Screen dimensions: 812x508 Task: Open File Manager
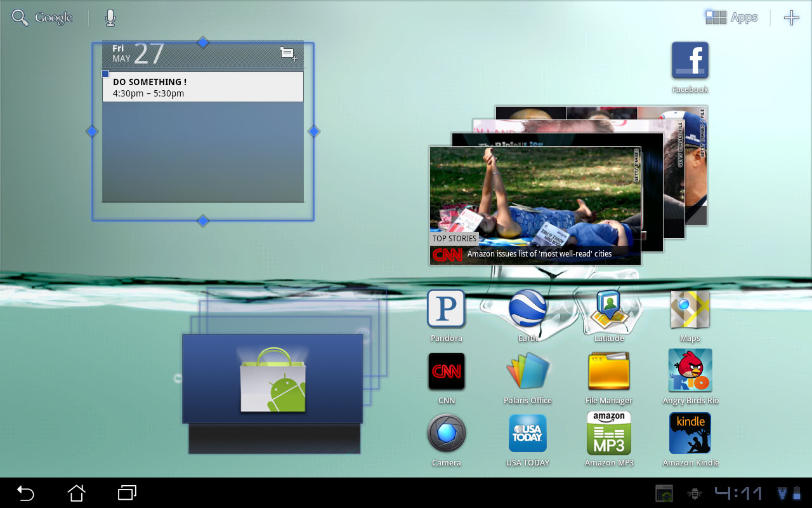click(608, 371)
